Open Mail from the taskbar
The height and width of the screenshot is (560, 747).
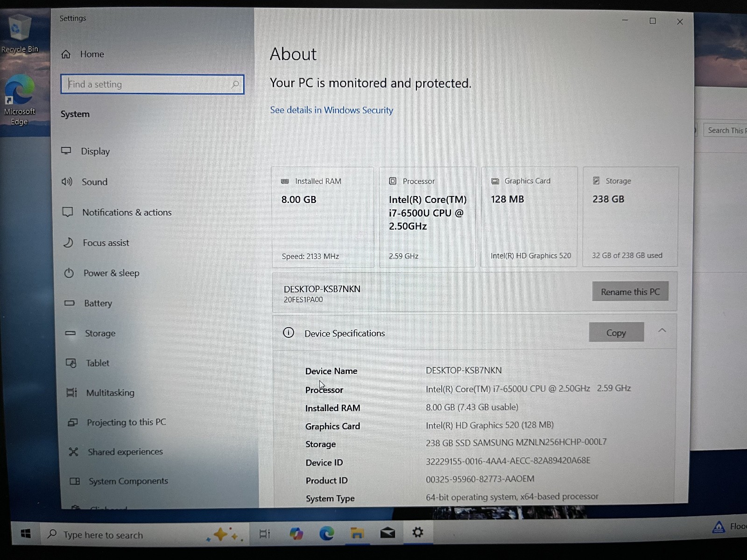pos(388,532)
